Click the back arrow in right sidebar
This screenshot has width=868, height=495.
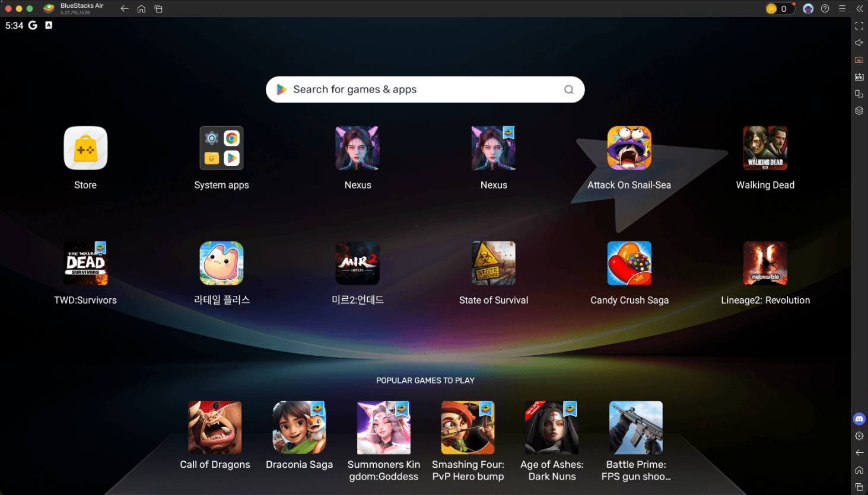coord(859,453)
